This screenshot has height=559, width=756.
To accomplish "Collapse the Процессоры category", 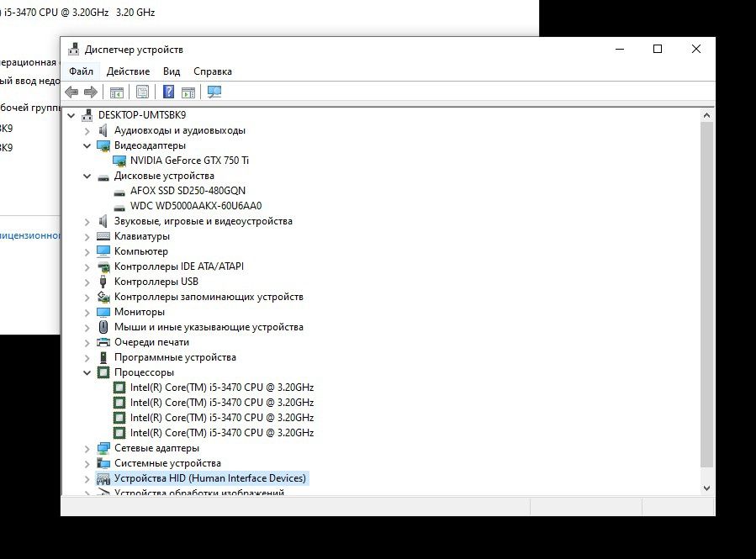I will coord(87,372).
